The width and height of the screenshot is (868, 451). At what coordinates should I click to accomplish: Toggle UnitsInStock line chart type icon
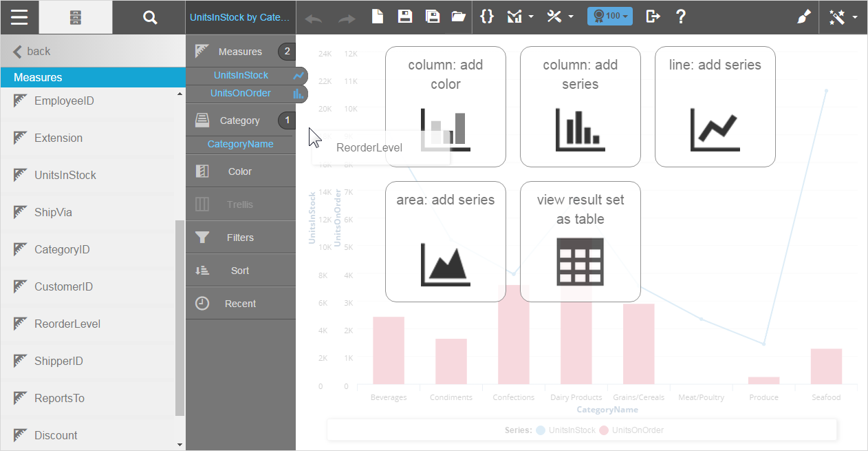coord(299,76)
